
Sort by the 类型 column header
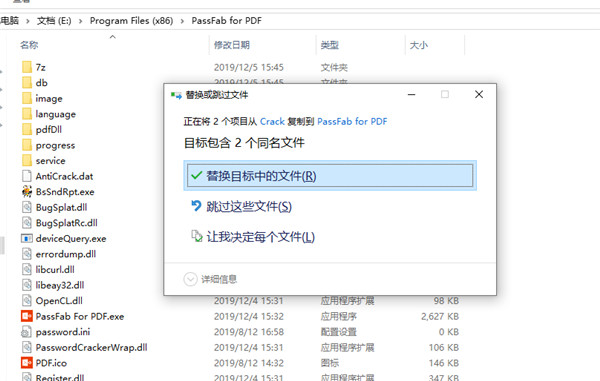pos(329,45)
